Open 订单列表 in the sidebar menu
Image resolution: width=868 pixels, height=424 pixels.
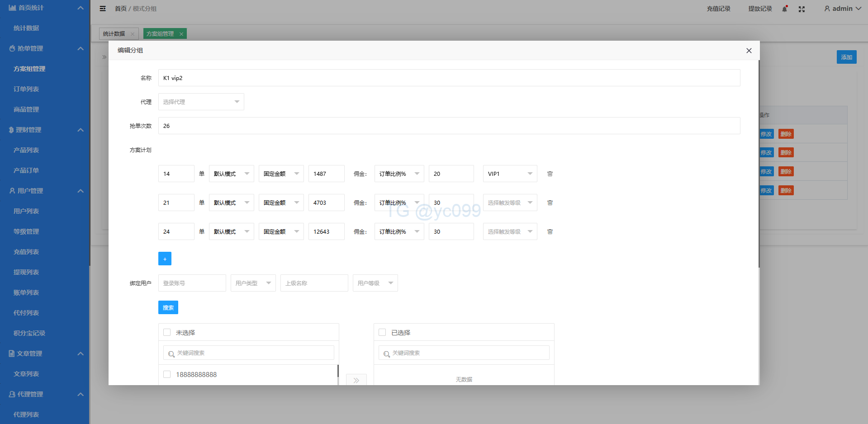click(26, 89)
